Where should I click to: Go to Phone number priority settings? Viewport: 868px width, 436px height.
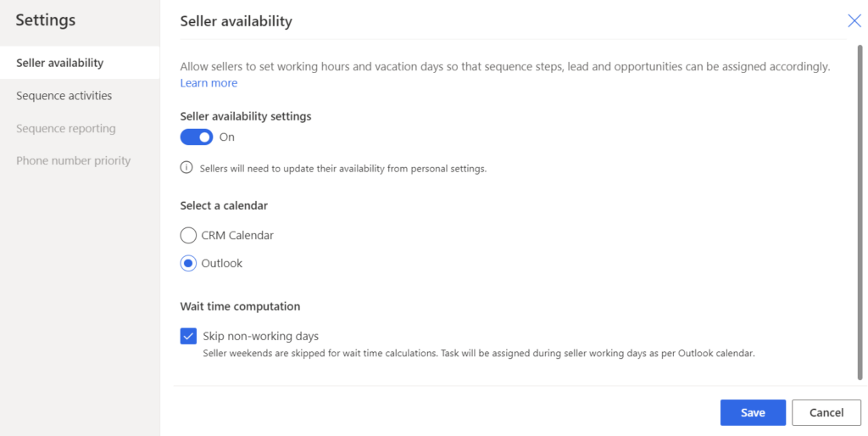(x=73, y=161)
